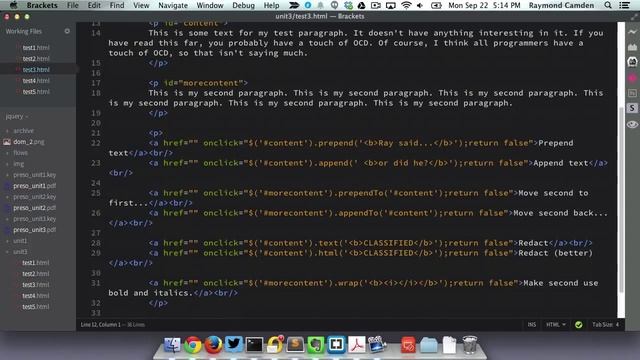Select test2.html in Working Files
The width and height of the screenshot is (640, 360).
[x=36, y=59]
